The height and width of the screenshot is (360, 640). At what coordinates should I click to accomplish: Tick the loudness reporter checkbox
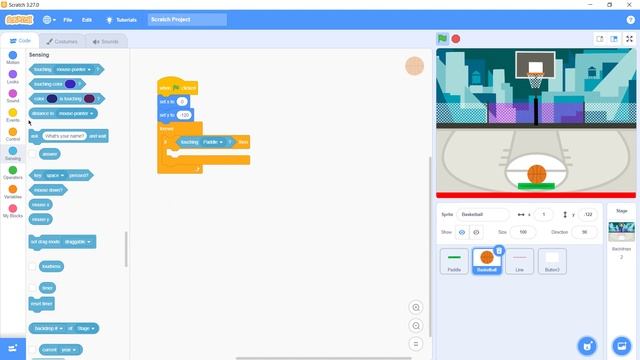(33, 267)
